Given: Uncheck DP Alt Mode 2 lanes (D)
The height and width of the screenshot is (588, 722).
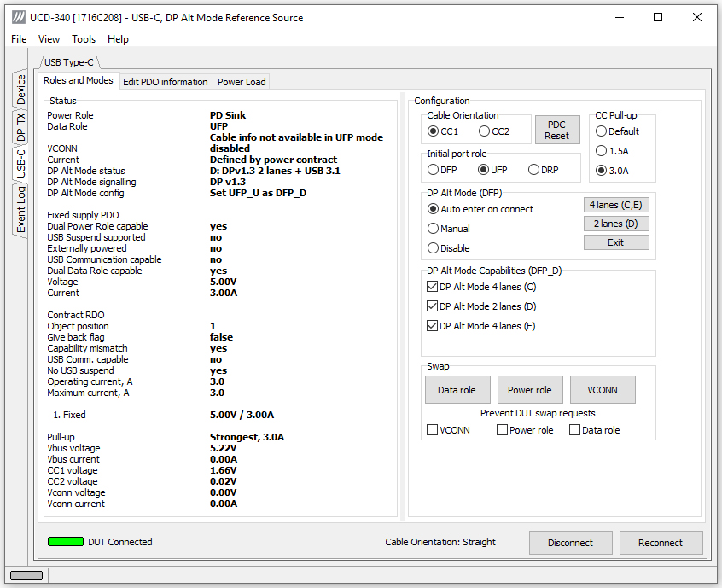Looking at the screenshot, I should click(x=432, y=306).
